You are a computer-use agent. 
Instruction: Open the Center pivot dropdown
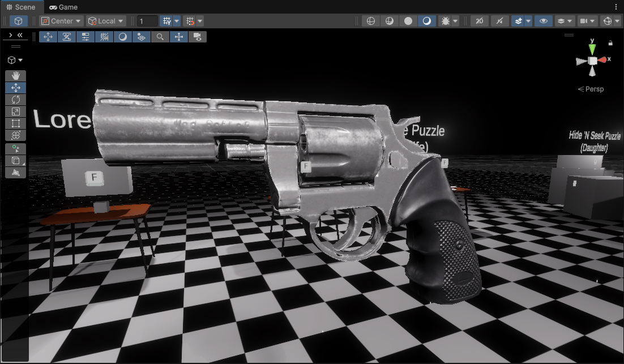[x=61, y=21]
